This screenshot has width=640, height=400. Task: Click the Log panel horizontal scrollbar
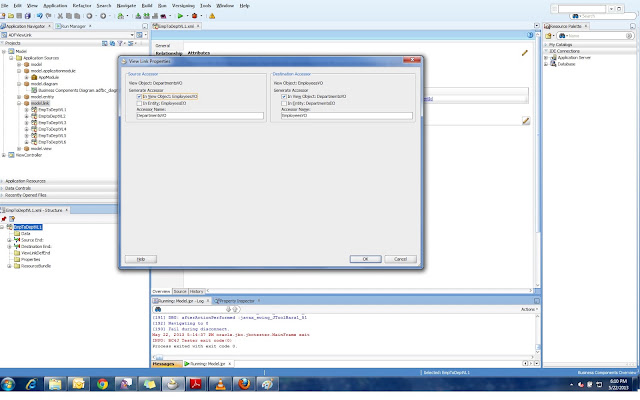click(344, 357)
